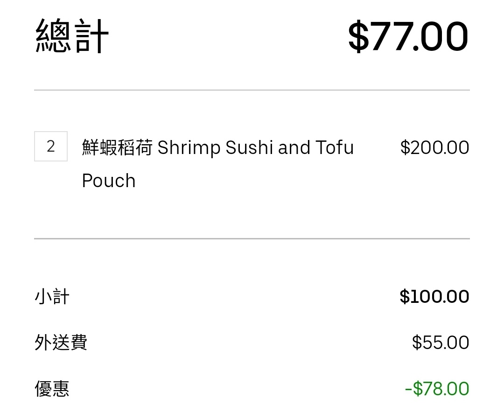
Task: Select the 小計 subtotal label
Action: (52, 296)
